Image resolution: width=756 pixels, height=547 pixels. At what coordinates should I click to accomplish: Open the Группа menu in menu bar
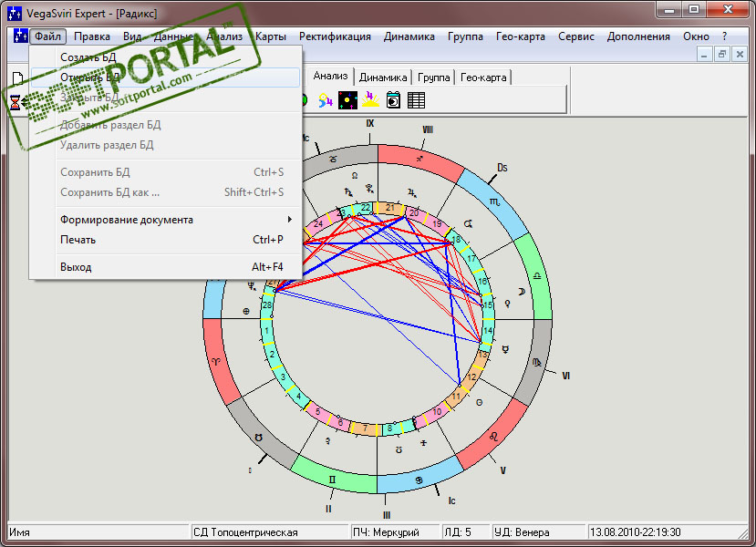pyautogui.click(x=465, y=36)
